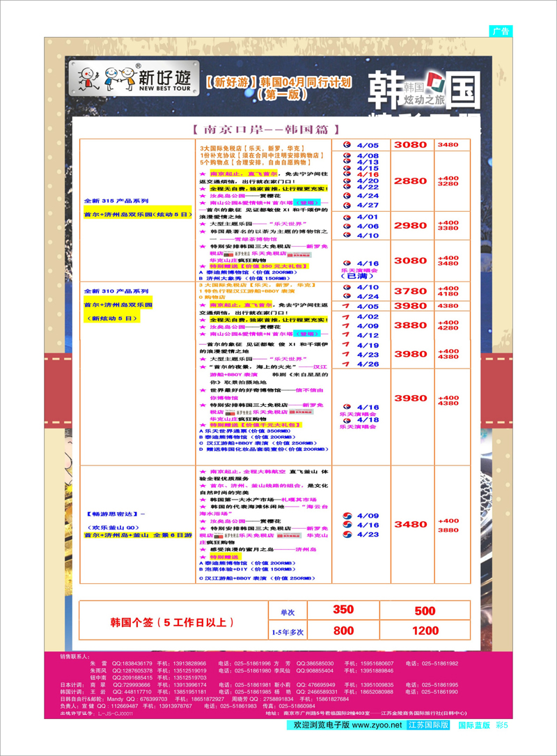Click the text 泡菜体验+DIY（价值150RMB）
Screen dimensions: 557x756
pos(250,569)
